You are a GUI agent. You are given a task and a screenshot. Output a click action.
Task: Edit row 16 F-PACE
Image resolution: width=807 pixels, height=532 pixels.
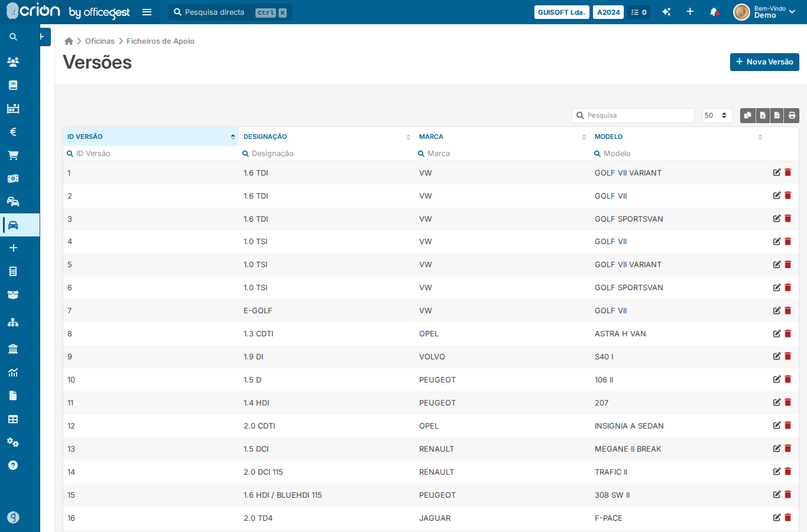point(777,518)
